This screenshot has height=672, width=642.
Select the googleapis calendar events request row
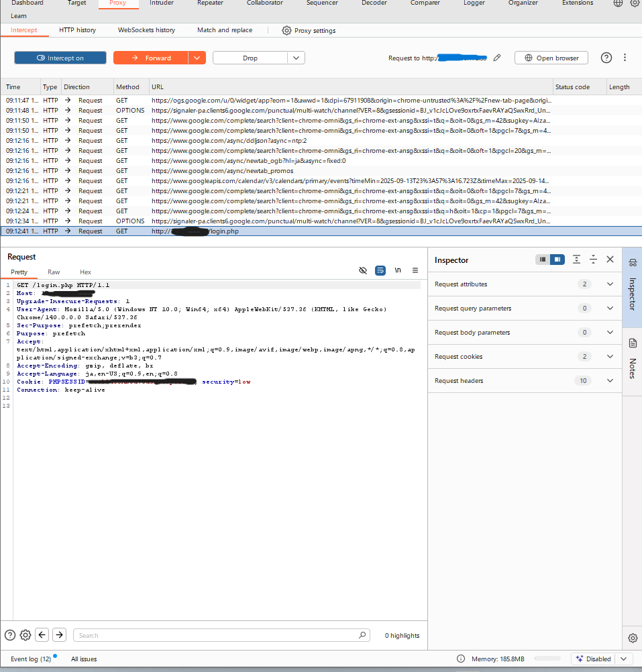pos(321,181)
